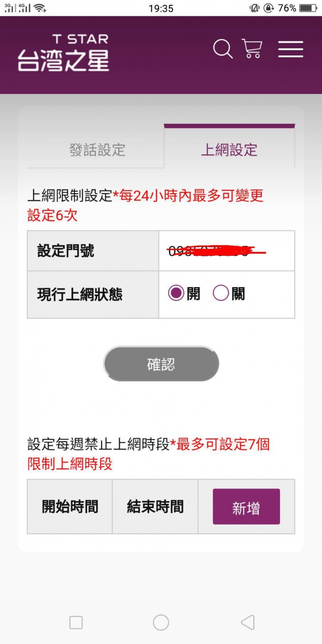Switch to the 發話設定 tab
Screen dimensions: 322x644
pyautogui.click(x=97, y=150)
